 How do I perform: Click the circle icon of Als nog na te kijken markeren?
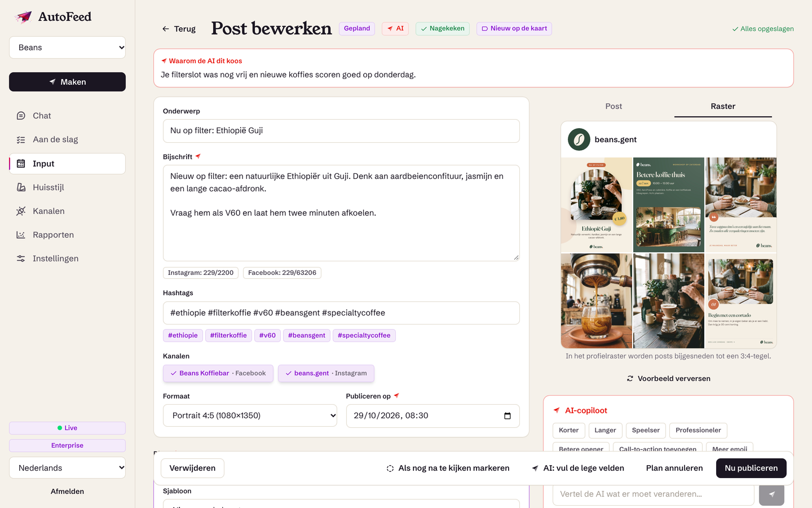390,468
